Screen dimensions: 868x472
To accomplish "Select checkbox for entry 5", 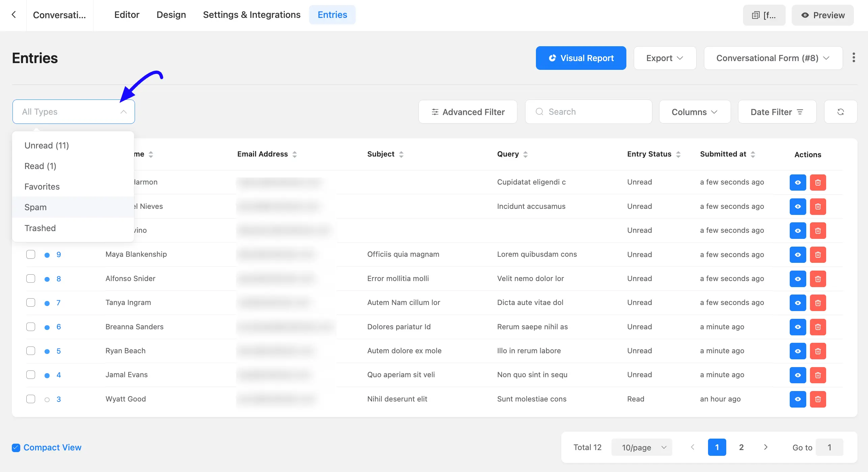I will pos(31,351).
